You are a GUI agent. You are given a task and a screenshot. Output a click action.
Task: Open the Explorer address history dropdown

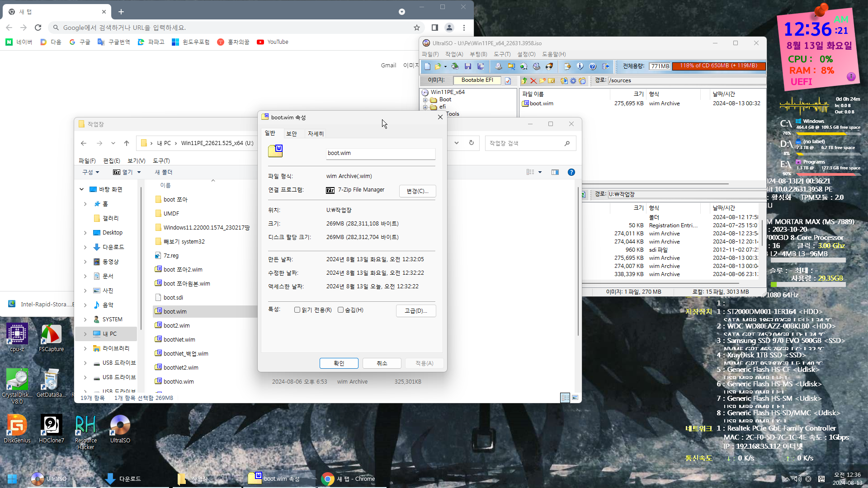tap(457, 143)
